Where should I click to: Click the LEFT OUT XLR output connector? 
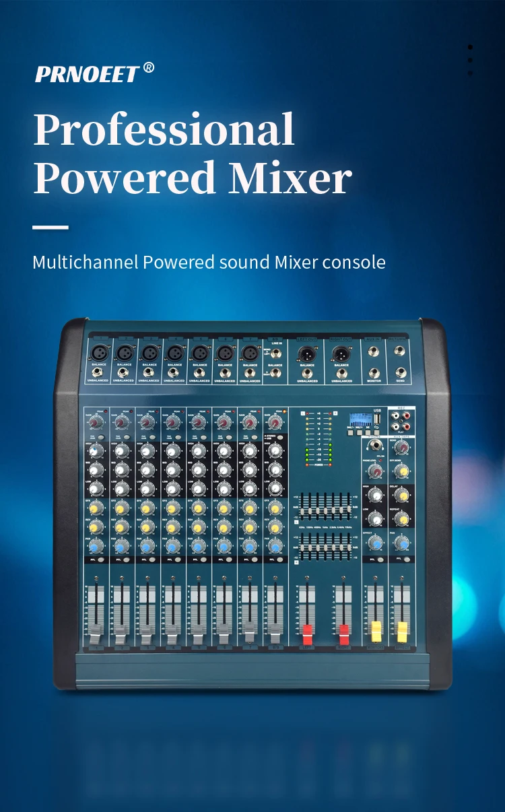point(307,353)
